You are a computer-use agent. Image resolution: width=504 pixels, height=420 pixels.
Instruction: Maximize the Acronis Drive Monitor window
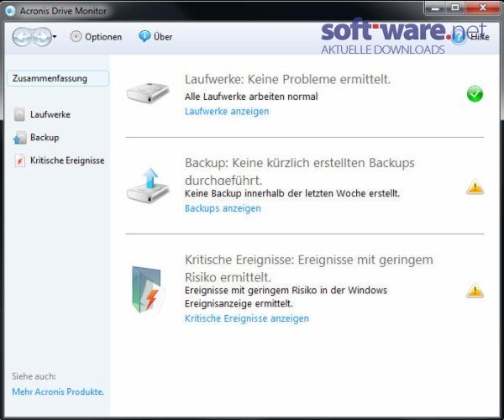point(454,8)
